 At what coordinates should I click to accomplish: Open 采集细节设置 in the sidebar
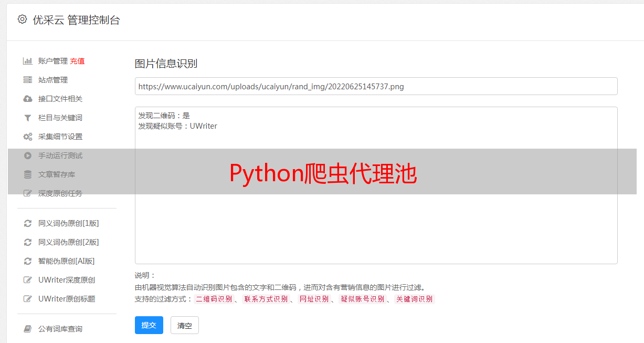click(60, 137)
